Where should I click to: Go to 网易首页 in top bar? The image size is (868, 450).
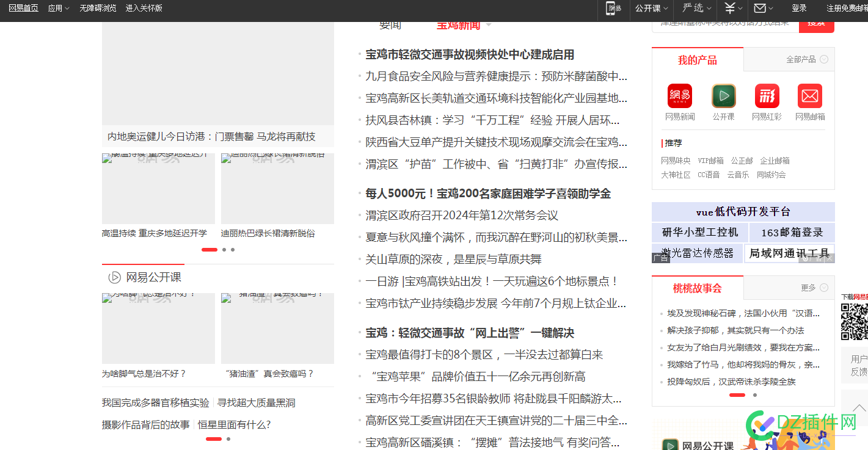pyautogui.click(x=23, y=8)
